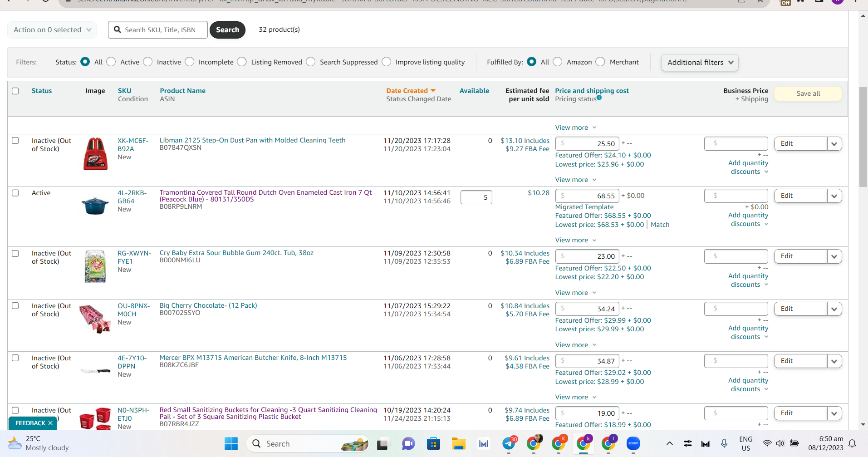This screenshot has width=868, height=457.
Task: Click the Date Created descending sort arrow
Action: coord(433,91)
